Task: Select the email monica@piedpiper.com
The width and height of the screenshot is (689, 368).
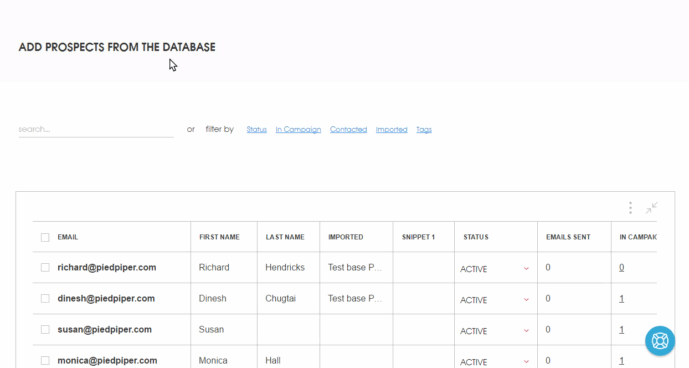Action: 107,361
